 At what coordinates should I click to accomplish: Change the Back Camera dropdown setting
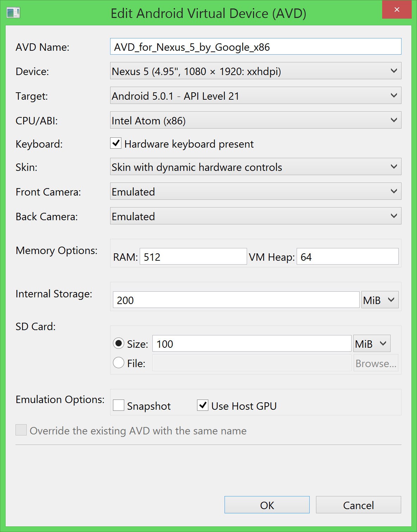tap(255, 216)
